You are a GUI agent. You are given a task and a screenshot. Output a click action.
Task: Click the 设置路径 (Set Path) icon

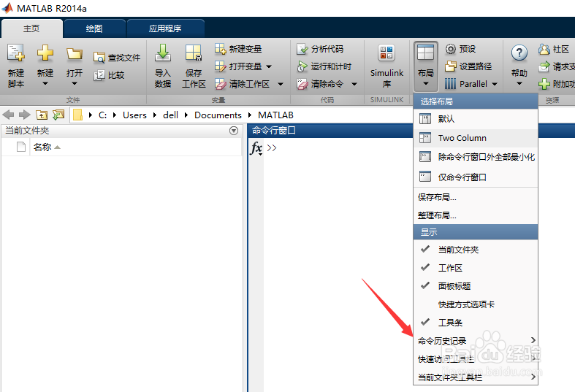[451, 66]
